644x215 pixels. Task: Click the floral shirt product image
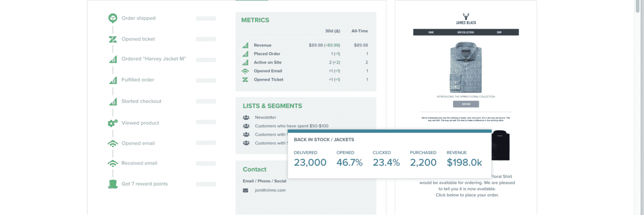466,67
